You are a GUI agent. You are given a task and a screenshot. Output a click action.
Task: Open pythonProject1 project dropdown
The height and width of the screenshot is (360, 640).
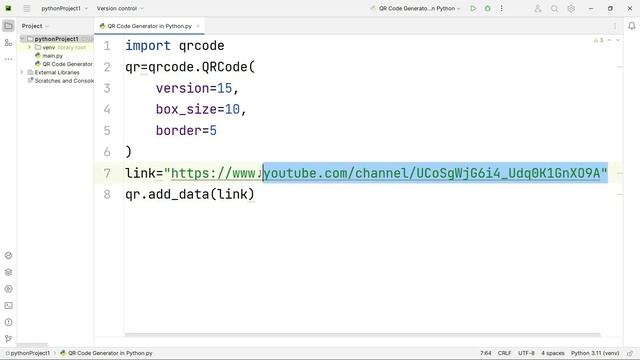[x=64, y=8]
